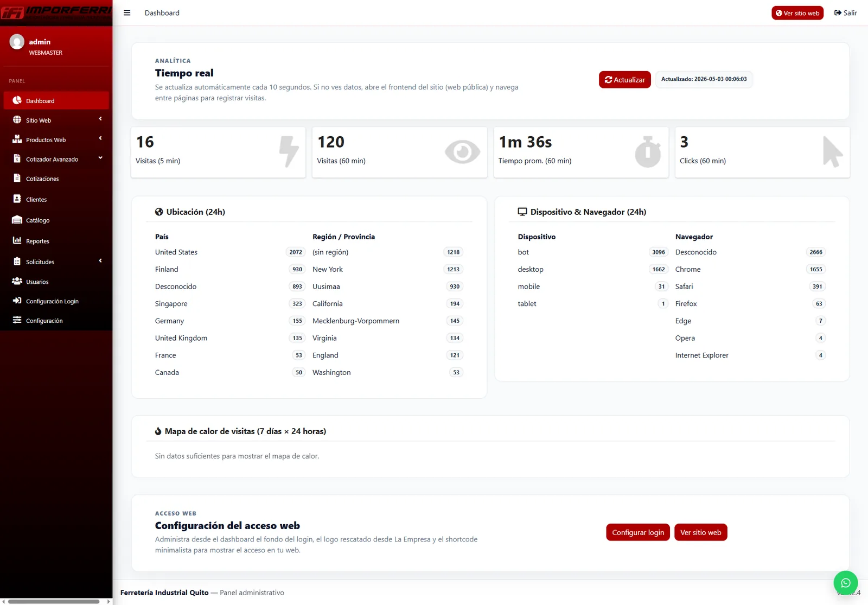Toggle the hamburger sidebar menu icon
This screenshot has width=868, height=605.
click(127, 13)
